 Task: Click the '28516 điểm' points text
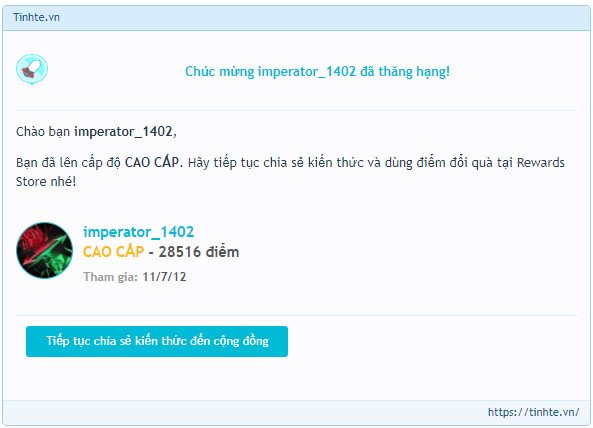[x=199, y=252]
